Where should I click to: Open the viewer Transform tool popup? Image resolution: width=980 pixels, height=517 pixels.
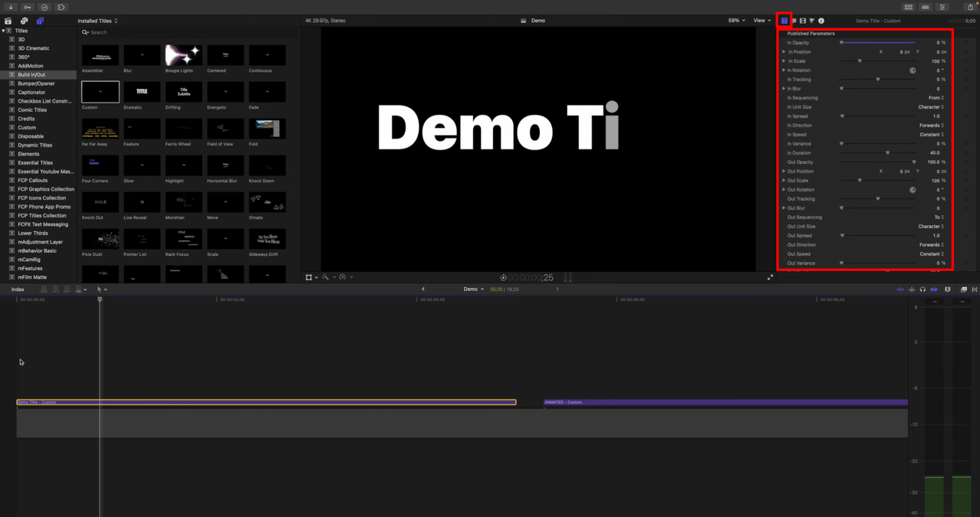pyautogui.click(x=311, y=277)
